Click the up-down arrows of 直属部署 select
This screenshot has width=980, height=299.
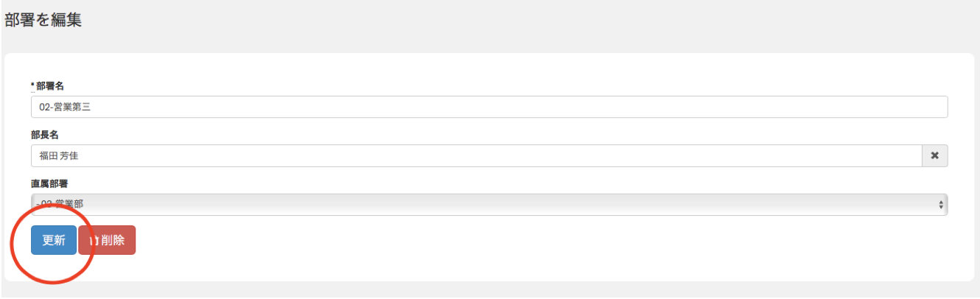pyautogui.click(x=940, y=205)
